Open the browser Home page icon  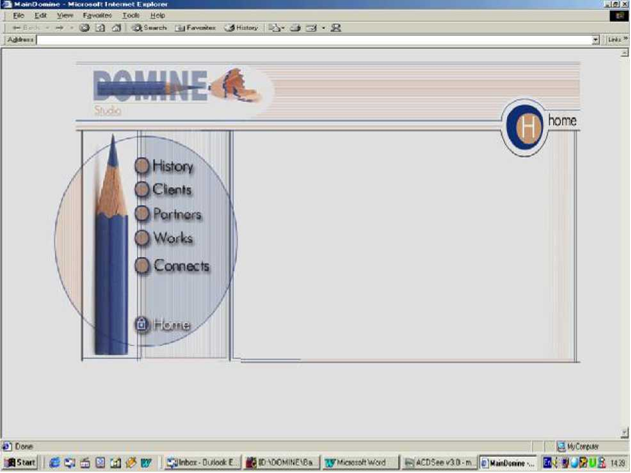coord(116,28)
